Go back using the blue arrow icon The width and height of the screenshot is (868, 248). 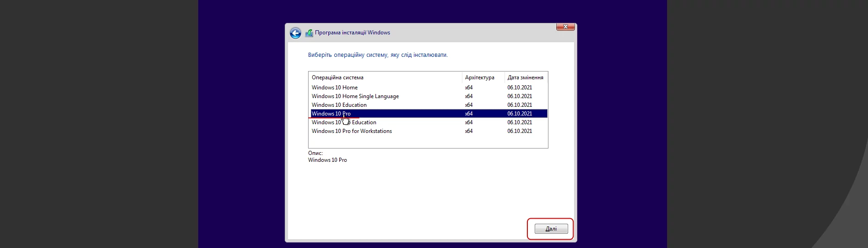click(x=295, y=33)
